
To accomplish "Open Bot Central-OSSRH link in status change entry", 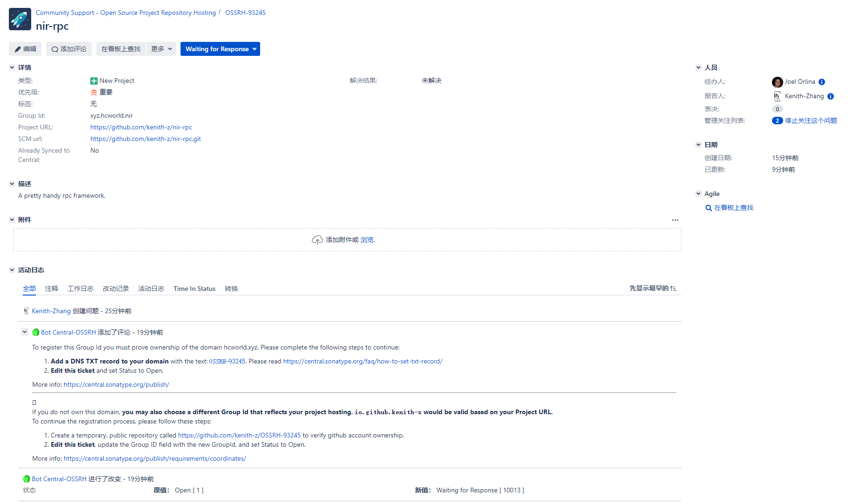I will [x=59, y=479].
